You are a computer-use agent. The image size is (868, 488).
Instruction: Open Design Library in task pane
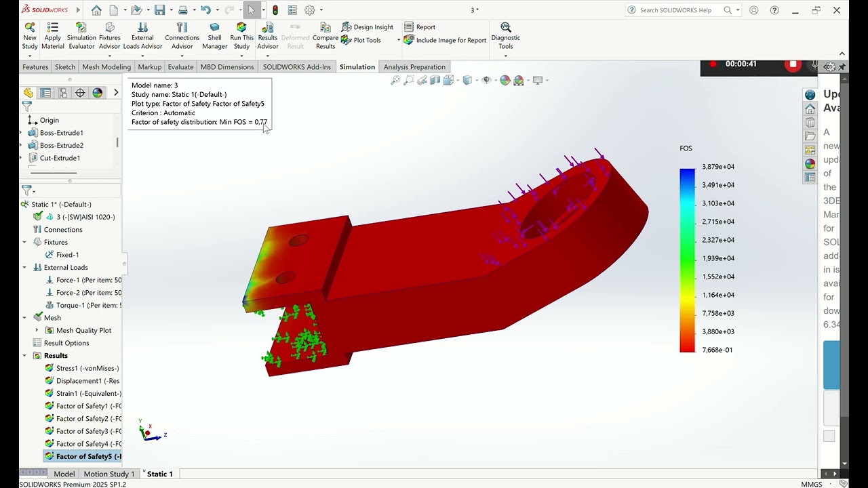coord(810,122)
